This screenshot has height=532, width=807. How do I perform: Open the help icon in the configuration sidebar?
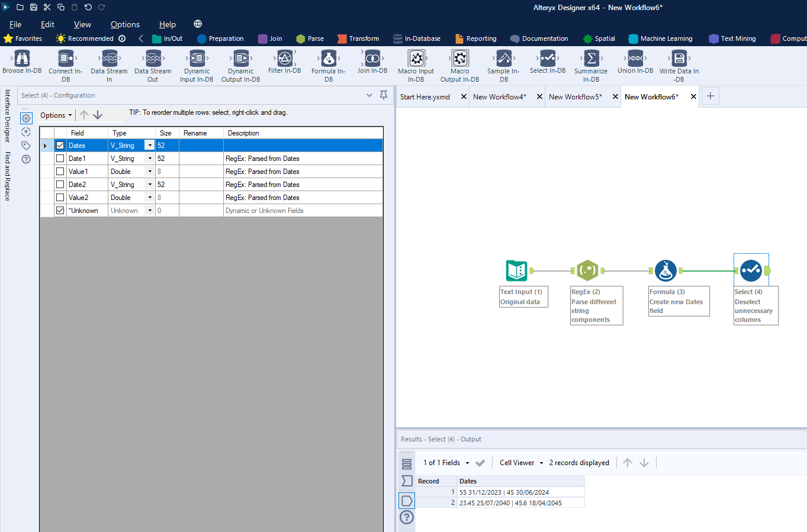point(25,159)
